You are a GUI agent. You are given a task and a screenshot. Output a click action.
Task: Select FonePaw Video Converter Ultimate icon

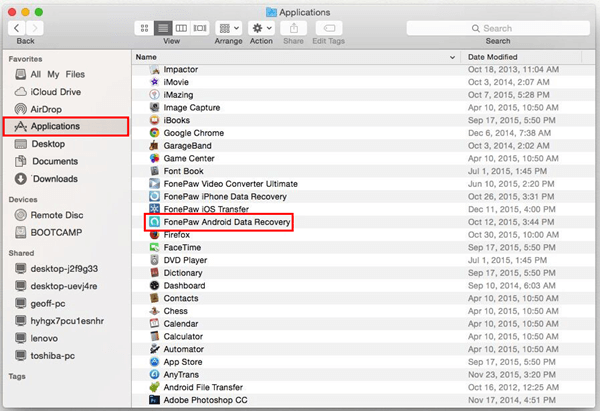(154, 184)
